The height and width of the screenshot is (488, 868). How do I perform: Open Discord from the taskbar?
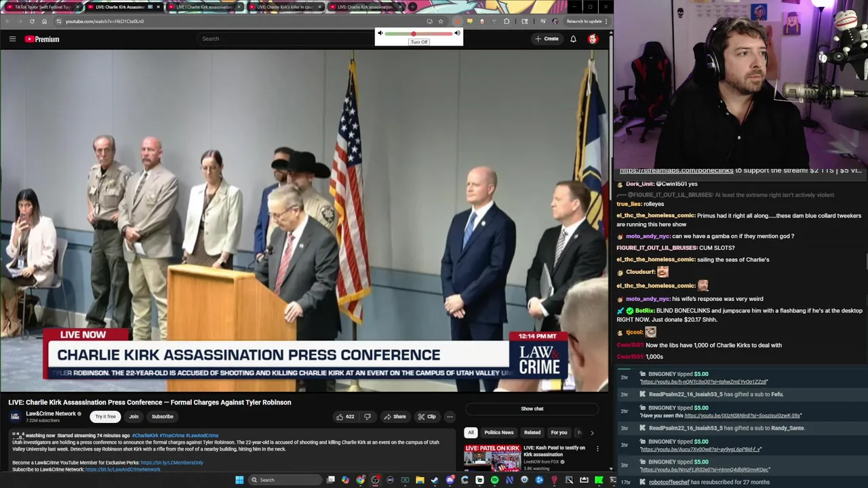(x=450, y=480)
